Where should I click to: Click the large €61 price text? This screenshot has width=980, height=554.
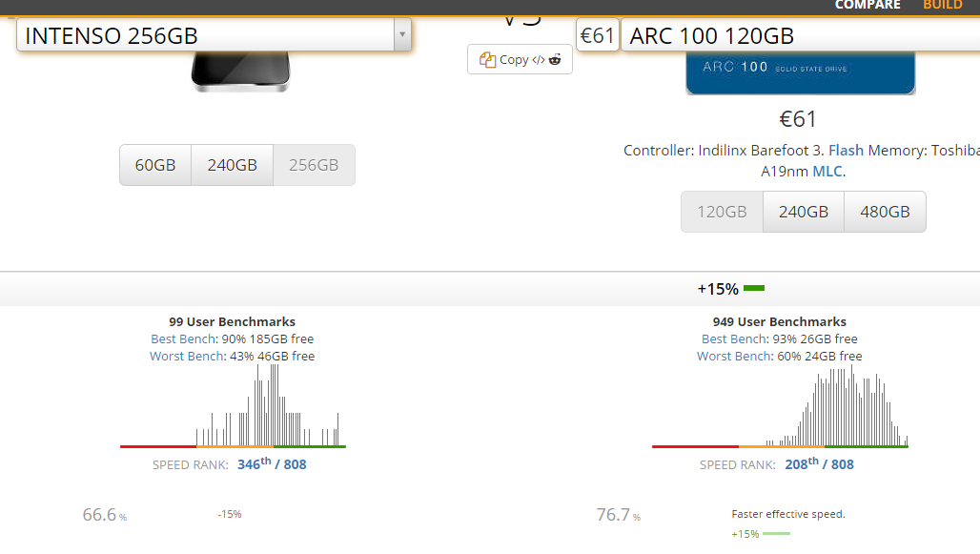click(x=798, y=119)
